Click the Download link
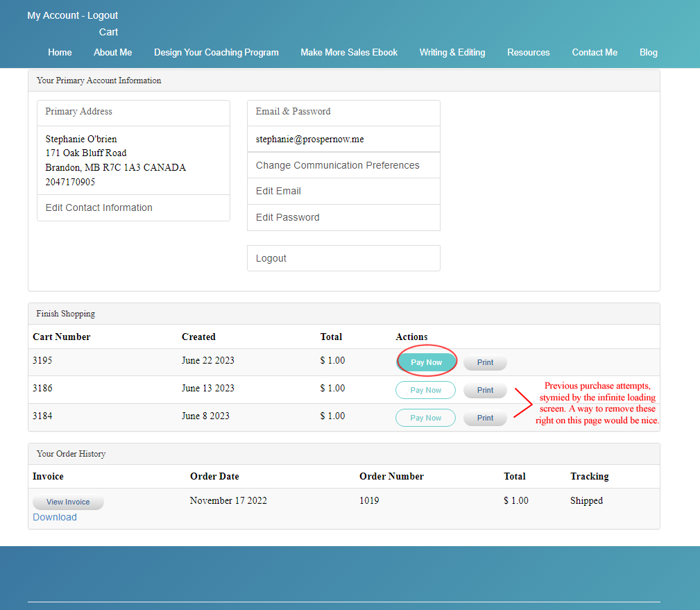Image resolution: width=700 pixels, height=610 pixels. pos(55,517)
